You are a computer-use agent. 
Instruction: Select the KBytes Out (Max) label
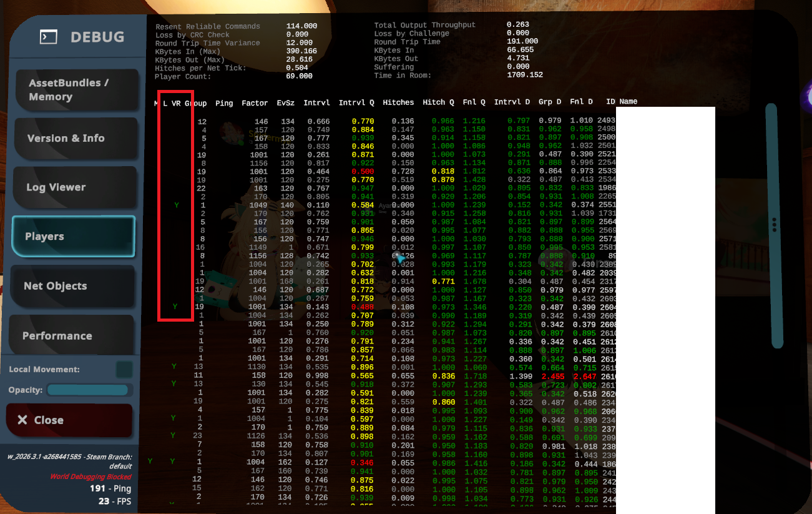pyautogui.click(x=190, y=60)
